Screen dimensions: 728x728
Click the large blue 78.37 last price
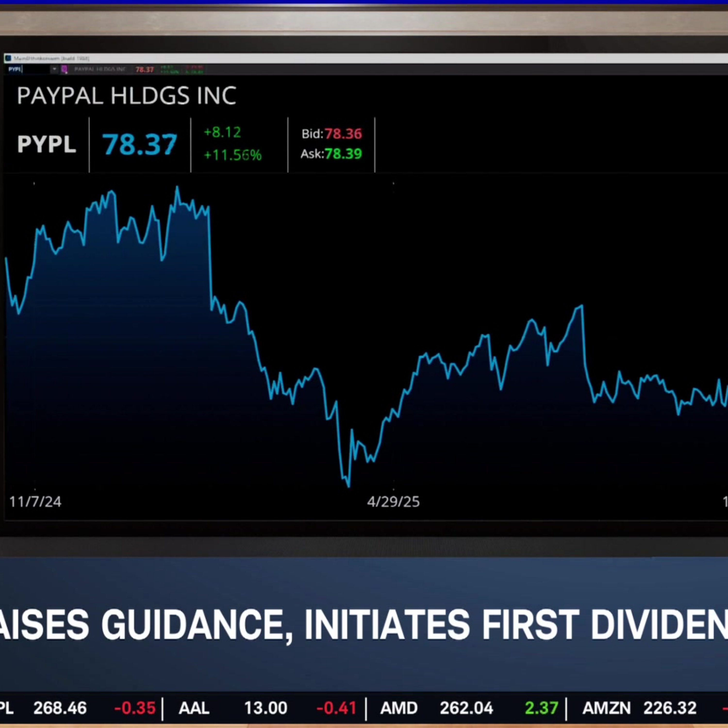pos(140,144)
